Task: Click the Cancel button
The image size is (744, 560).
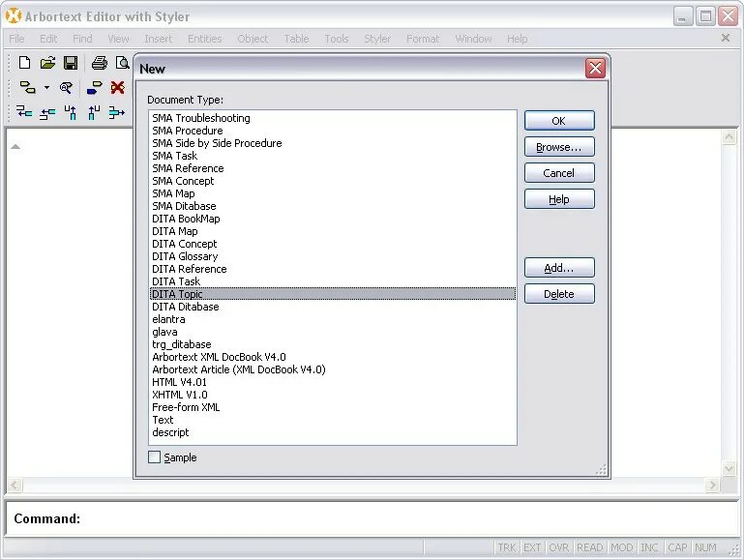Action: (559, 172)
